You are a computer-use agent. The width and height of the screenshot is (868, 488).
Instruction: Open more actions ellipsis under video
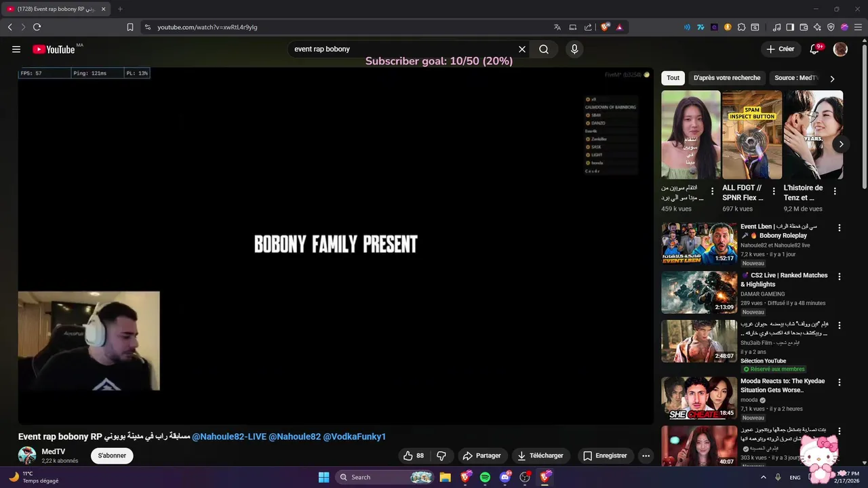646,455
